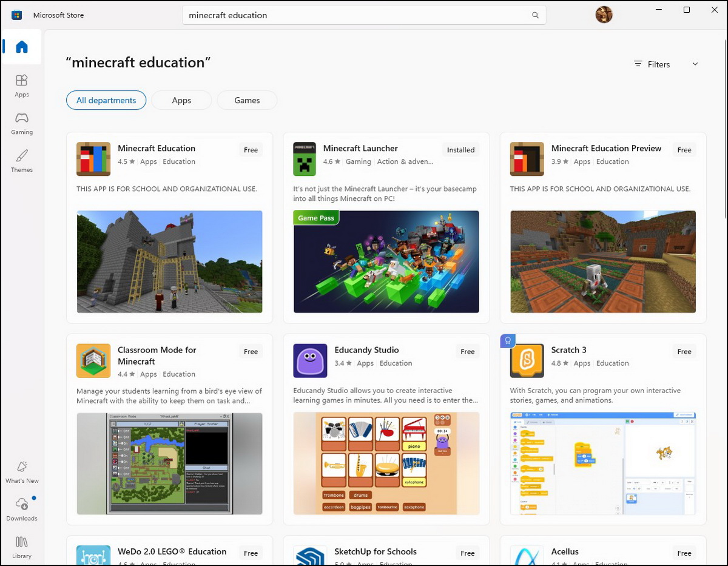This screenshot has height=566, width=728.
Task: Click the Game Pass badge
Action: 316,218
